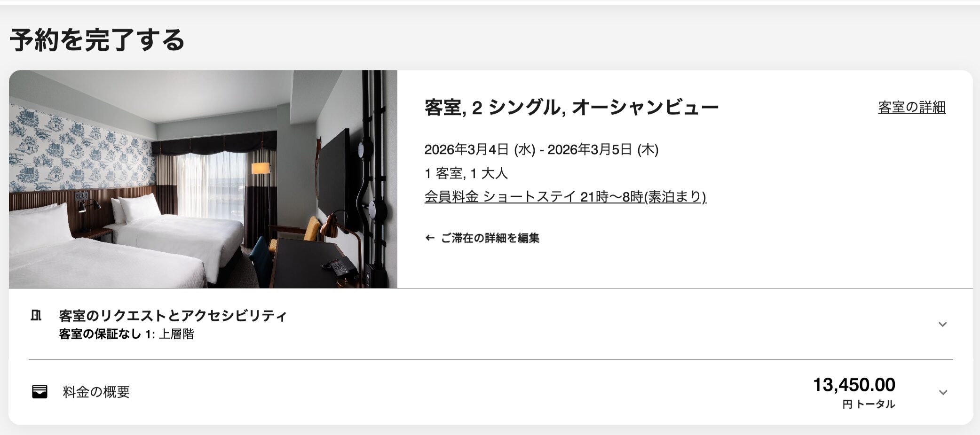Expand the 客室のリクエストとアクセシビリティ chevron

click(x=942, y=324)
